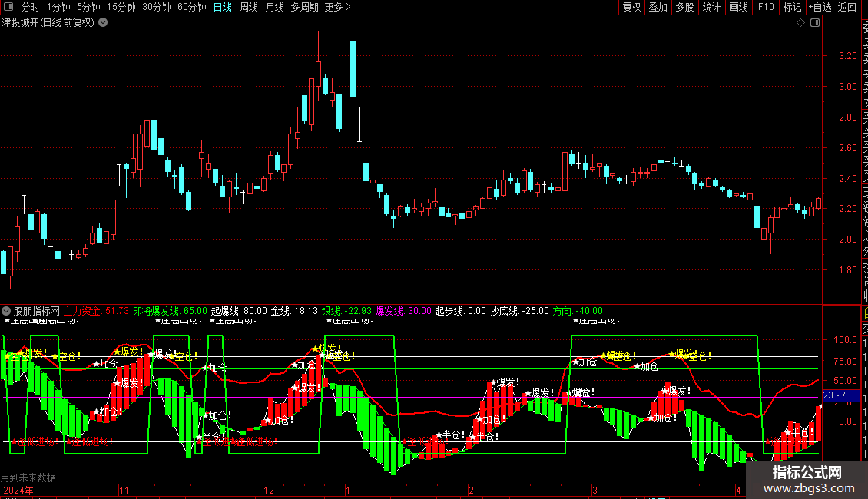Toggle the left sidebar panel icon
This screenshot has width=868, height=499.
pyautogui.click(x=8, y=7)
